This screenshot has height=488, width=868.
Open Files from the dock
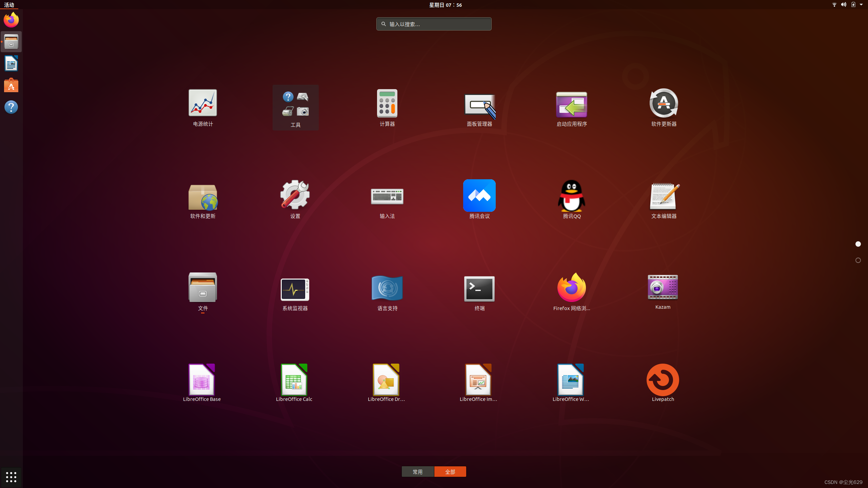pyautogui.click(x=11, y=42)
